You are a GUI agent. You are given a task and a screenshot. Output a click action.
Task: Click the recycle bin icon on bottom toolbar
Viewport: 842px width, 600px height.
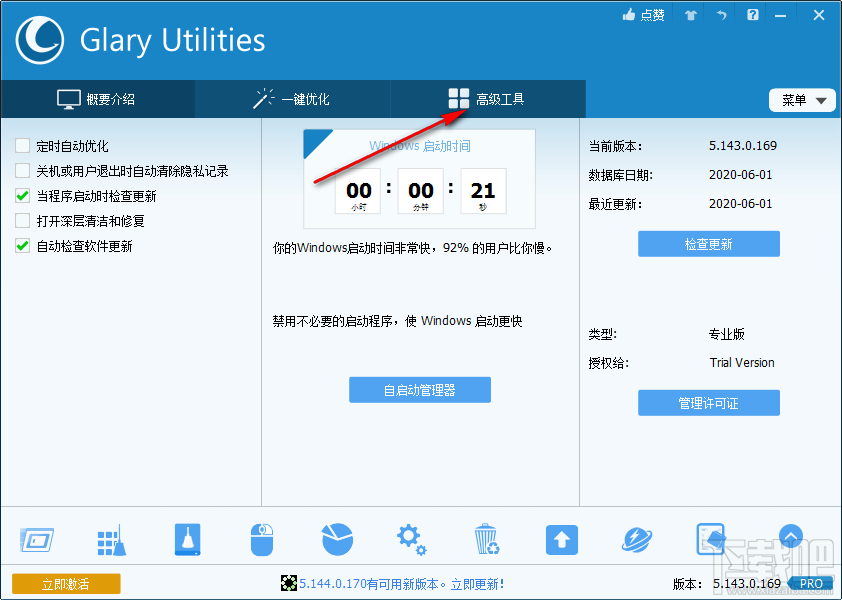[487, 539]
